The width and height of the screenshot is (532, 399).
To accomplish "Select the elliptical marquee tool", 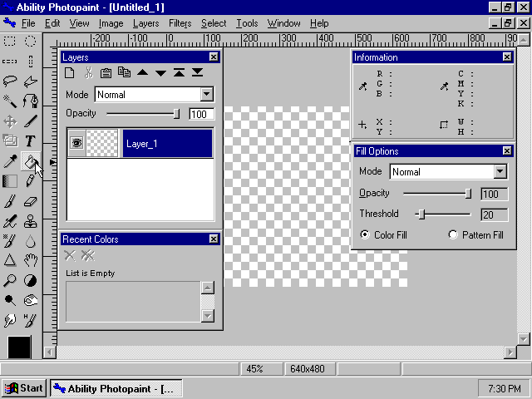I will (x=30, y=41).
